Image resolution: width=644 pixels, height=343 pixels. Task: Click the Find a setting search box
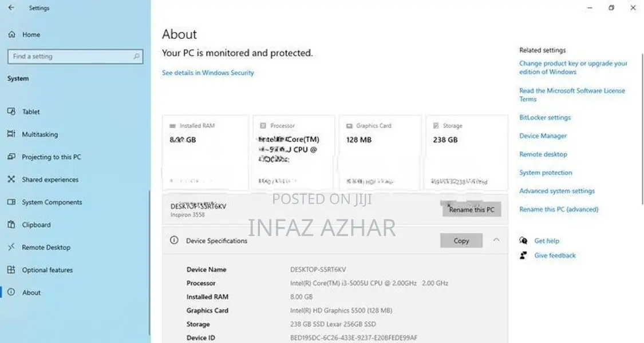(75, 56)
